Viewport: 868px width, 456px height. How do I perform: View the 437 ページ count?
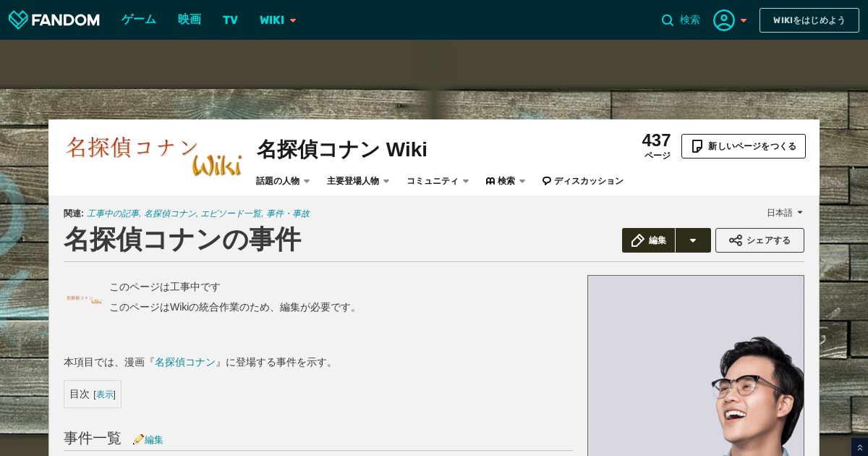coord(657,145)
